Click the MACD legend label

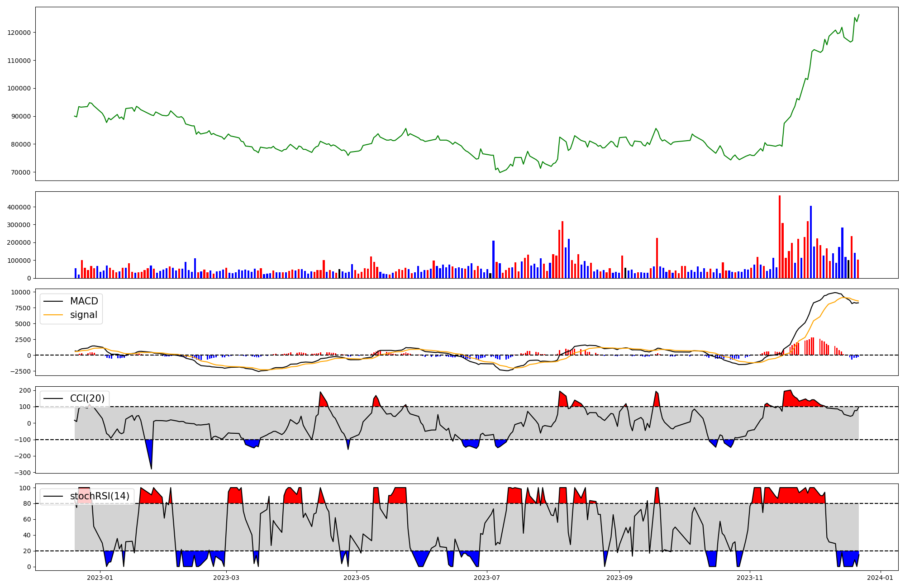click(84, 301)
